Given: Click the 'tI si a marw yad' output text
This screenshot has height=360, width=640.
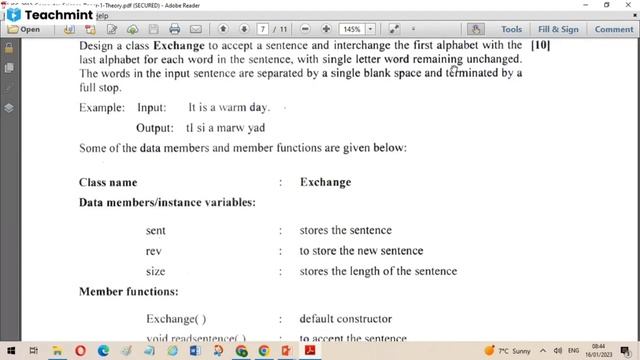Looking at the screenshot, I should point(225,128).
